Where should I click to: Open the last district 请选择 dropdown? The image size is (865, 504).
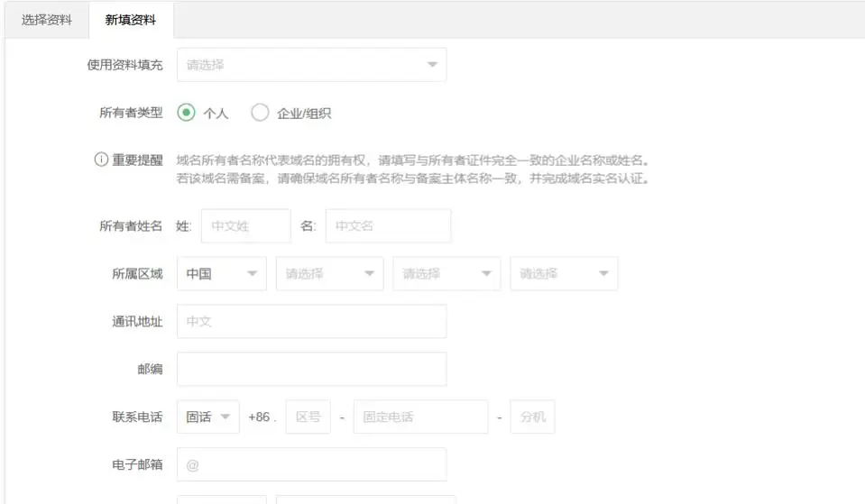[564, 273]
